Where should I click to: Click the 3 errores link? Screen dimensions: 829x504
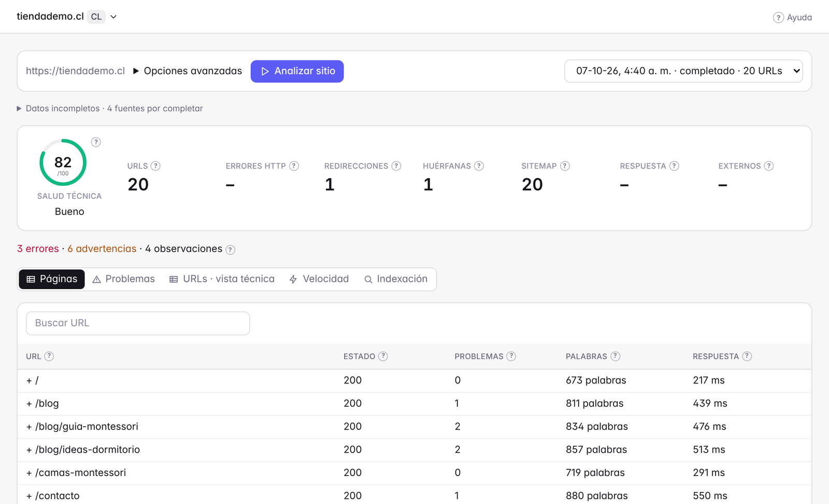click(x=38, y=249)
